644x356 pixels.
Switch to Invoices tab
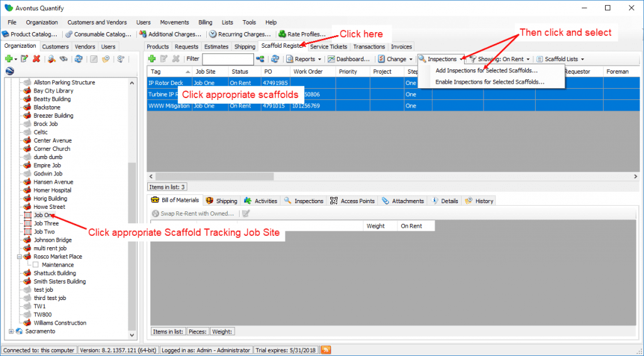click(401, 47)
